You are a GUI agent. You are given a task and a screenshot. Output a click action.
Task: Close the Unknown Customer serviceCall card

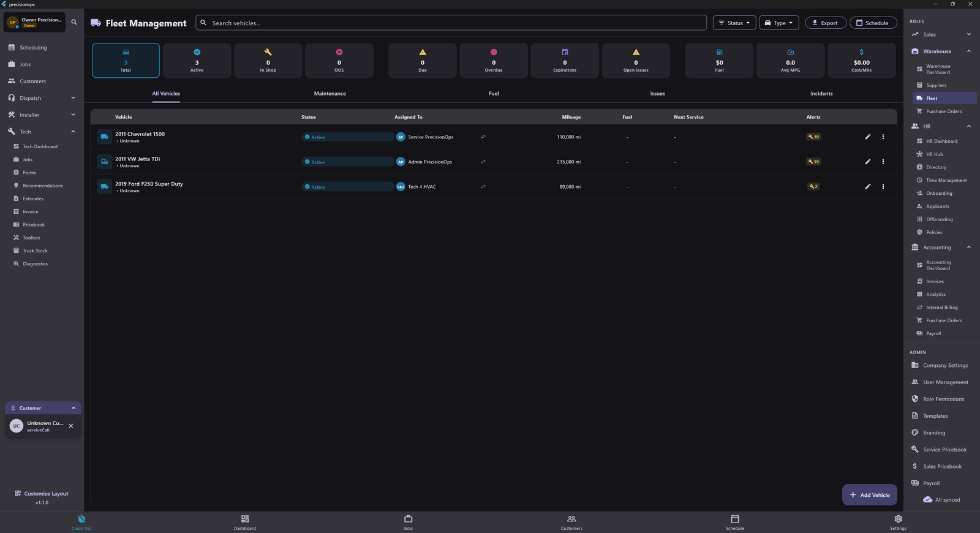[71, 426]
